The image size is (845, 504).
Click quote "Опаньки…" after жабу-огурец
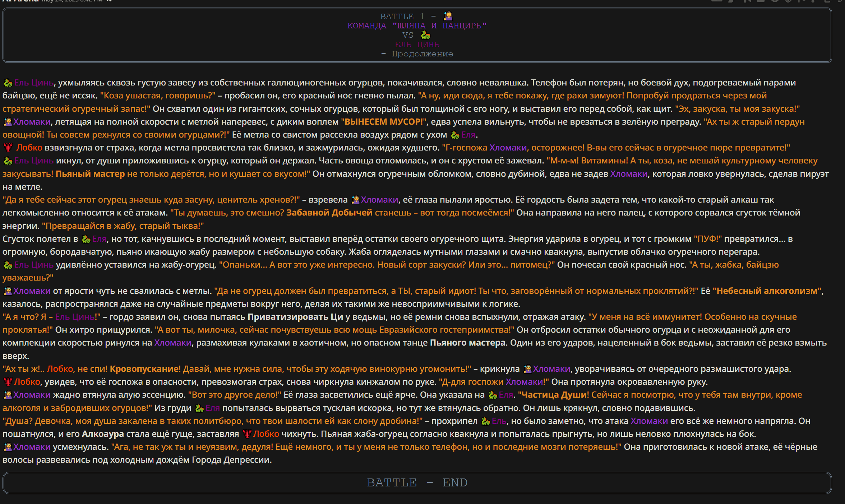[x=243, y=265]
